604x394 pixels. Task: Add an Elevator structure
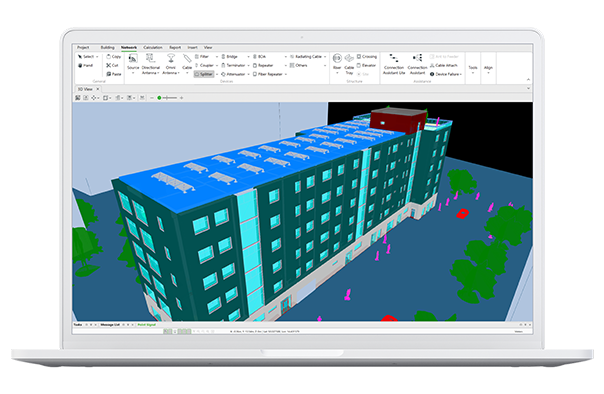click(366, 65)
